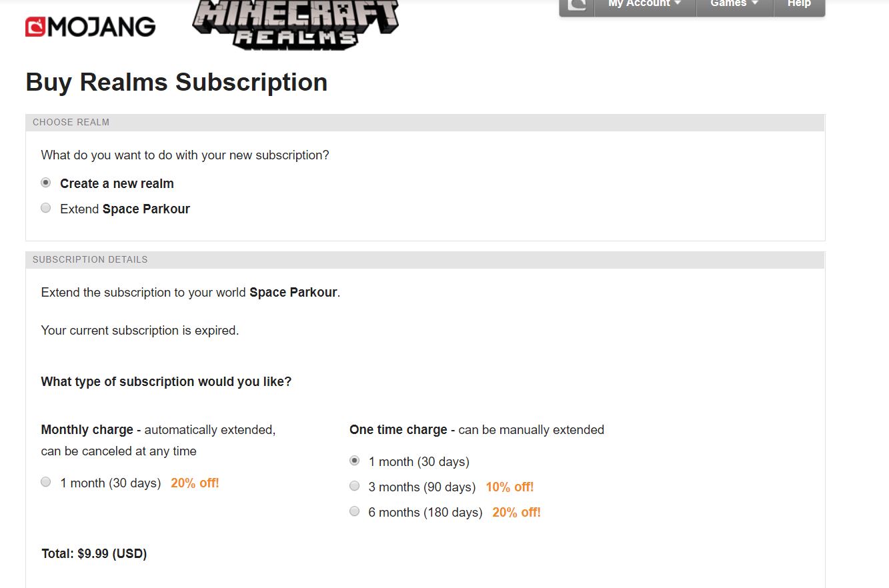Open the Help menu item
The width and height of the screenshot is (889, 588).
[799, 5]
